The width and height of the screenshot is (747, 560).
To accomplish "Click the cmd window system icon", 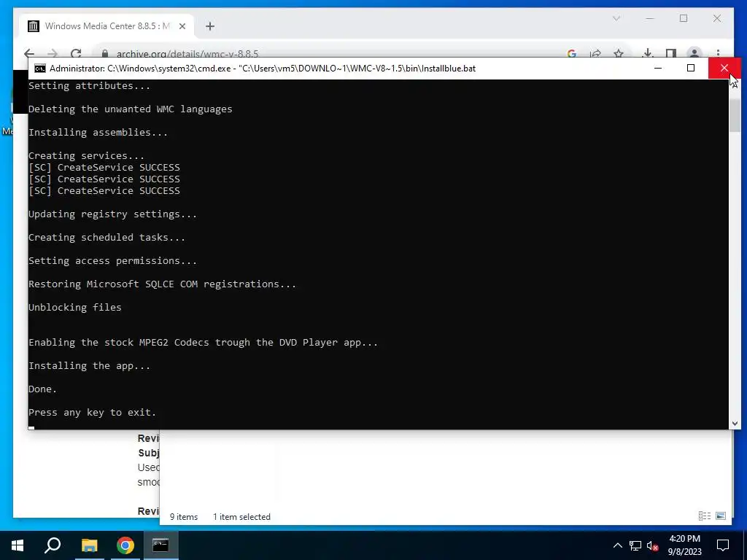I will tap(40, 68).
